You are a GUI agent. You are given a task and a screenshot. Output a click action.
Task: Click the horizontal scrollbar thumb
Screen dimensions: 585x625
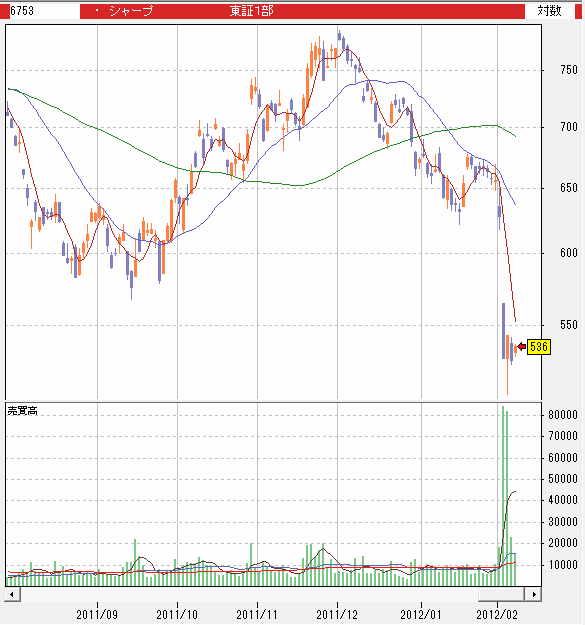(x=501, y=594)
